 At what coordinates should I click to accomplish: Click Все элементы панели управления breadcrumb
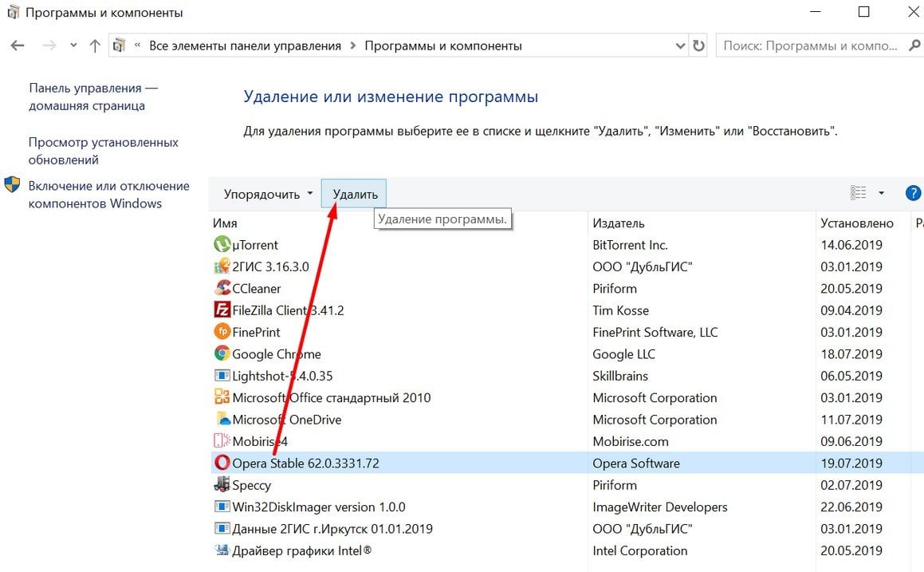point(245,45)
